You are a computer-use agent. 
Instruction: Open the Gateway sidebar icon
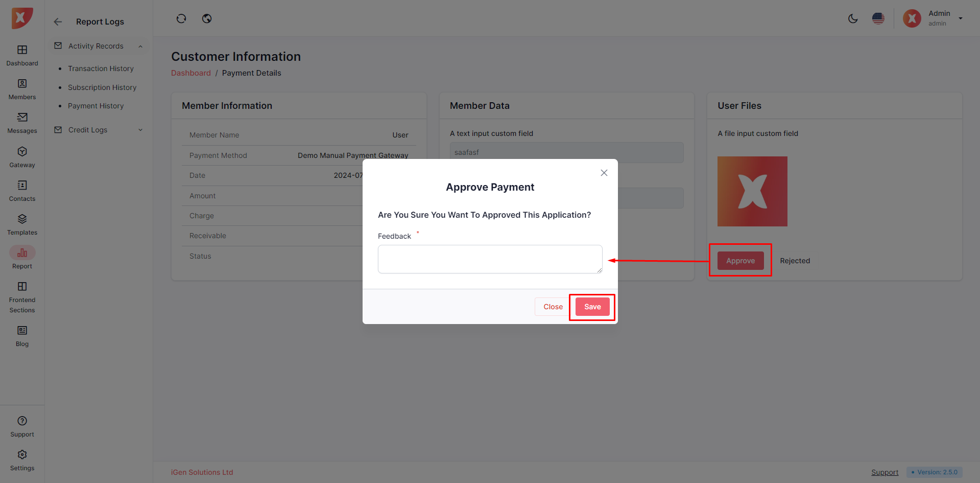[x=22, y=152]
